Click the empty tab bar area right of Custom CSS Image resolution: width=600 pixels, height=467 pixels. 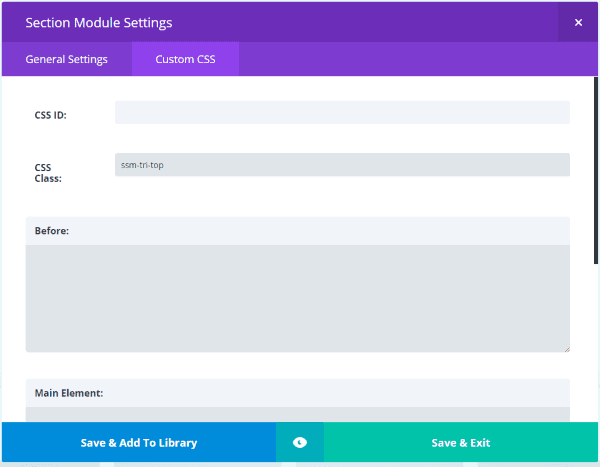pos(420,59)
